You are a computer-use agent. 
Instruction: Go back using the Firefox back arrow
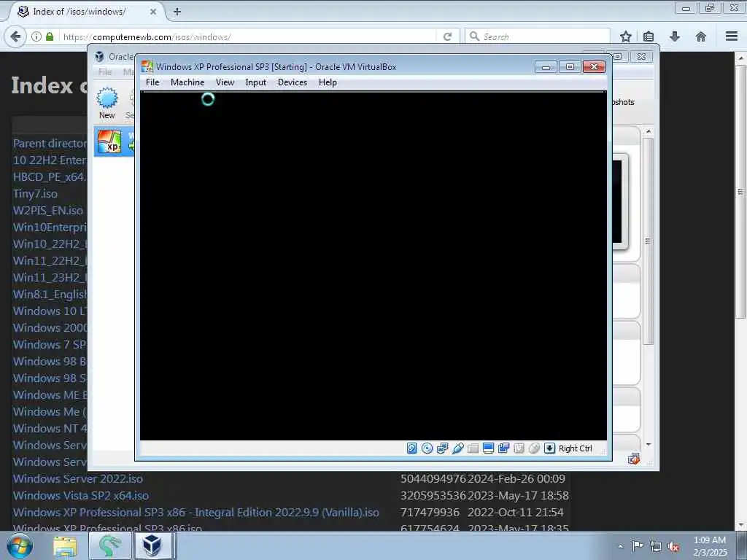(x=16, y=36)
